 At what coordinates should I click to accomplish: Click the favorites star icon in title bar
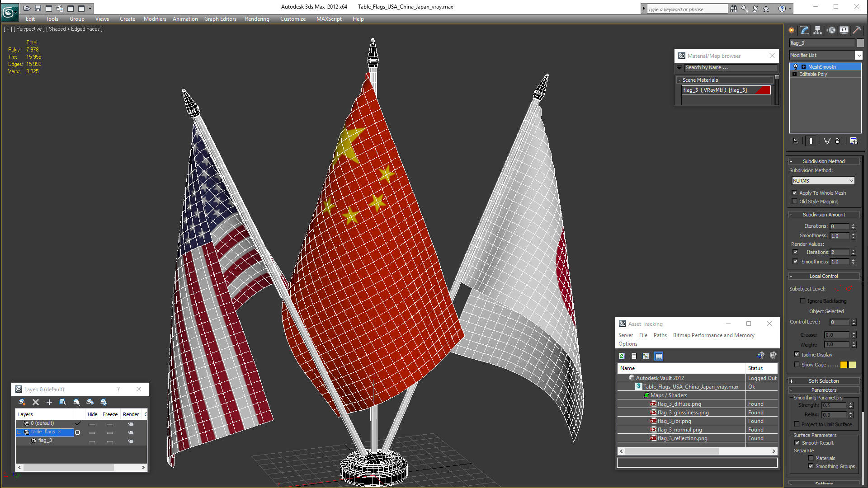click(766, 9)
